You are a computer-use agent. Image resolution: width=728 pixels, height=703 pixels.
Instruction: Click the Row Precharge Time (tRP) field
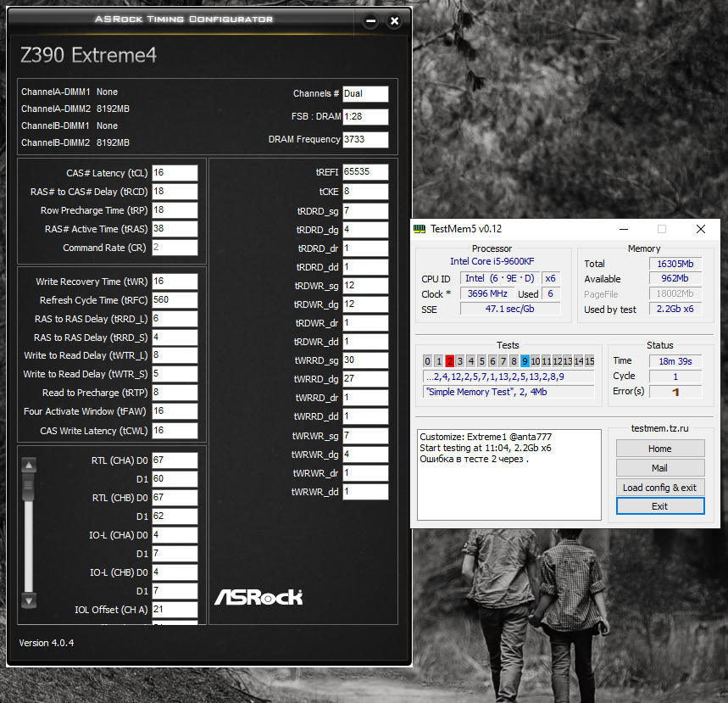pos(175,210)
